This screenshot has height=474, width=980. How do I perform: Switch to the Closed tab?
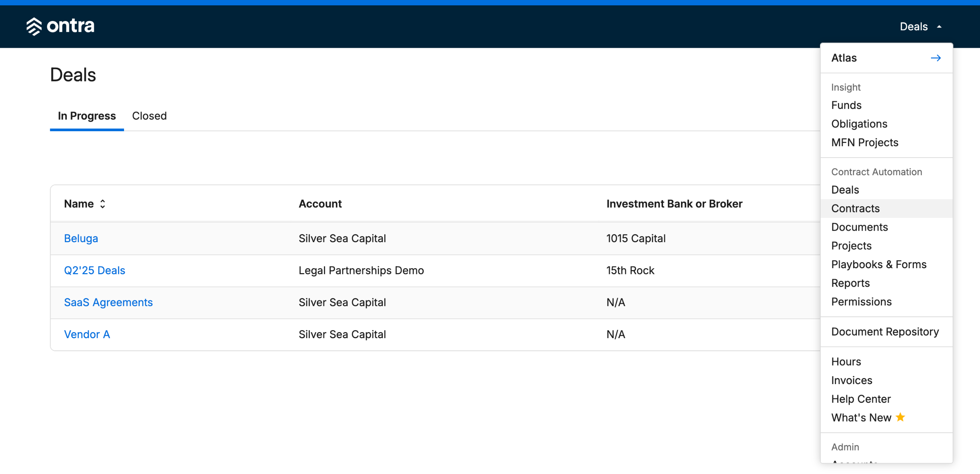click(x=149, y=116)
